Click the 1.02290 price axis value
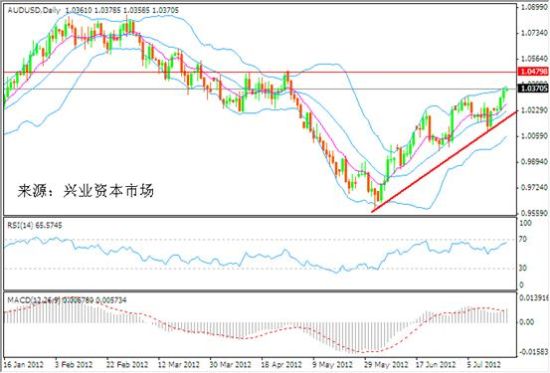Viewport: 550px width, 373px height. coord(534,110)
